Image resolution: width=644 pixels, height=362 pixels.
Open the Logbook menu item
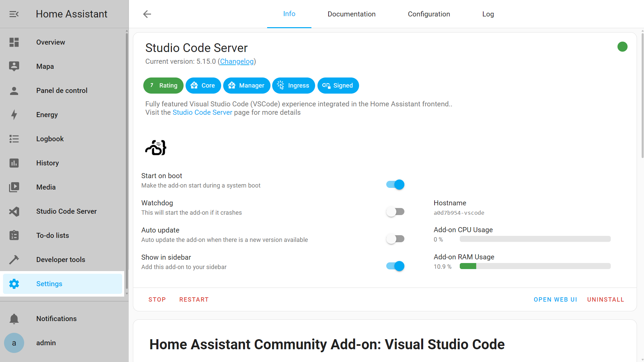pos(62,139)
